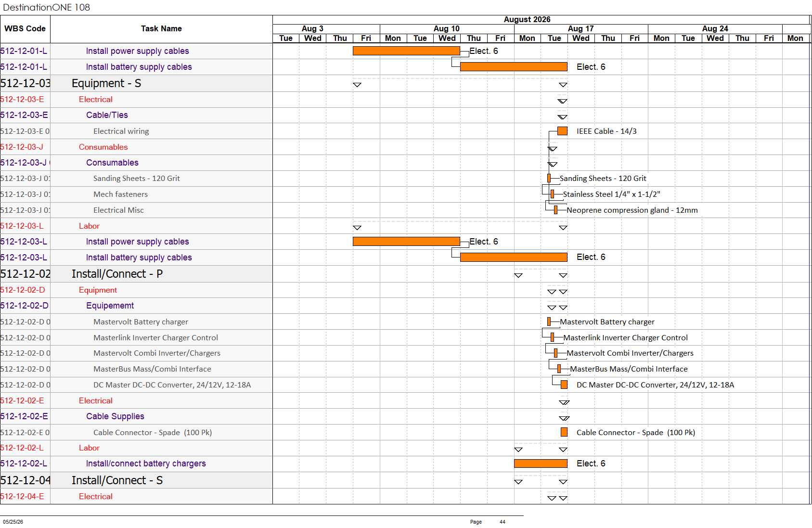812x528 pixels.
Task: Click the August 2026 month header
Action: pos(527,19)
